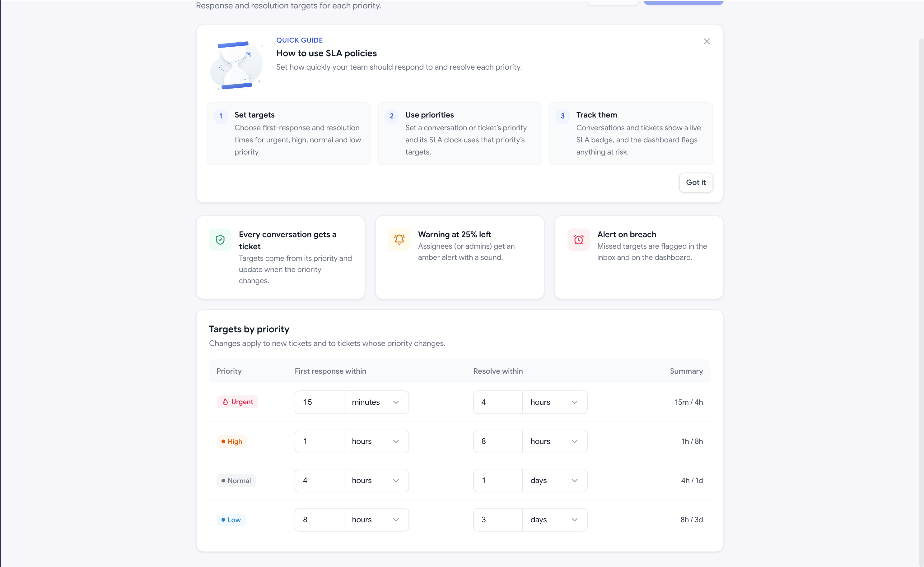Open High first response unit dropdown
The width and height of the screenshot is (924, 567).
click(376, 441)
